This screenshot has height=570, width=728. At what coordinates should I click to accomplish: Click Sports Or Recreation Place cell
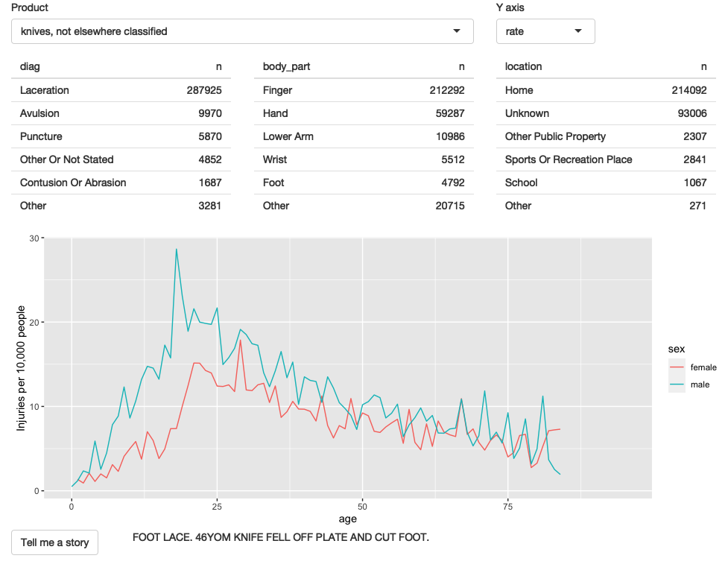(x=569, y=159)
